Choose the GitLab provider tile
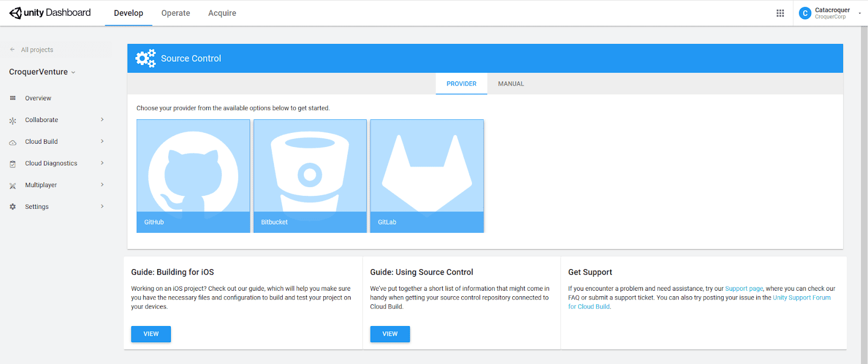The height and width of the screenshot is (364, 868). click(427, 176)
